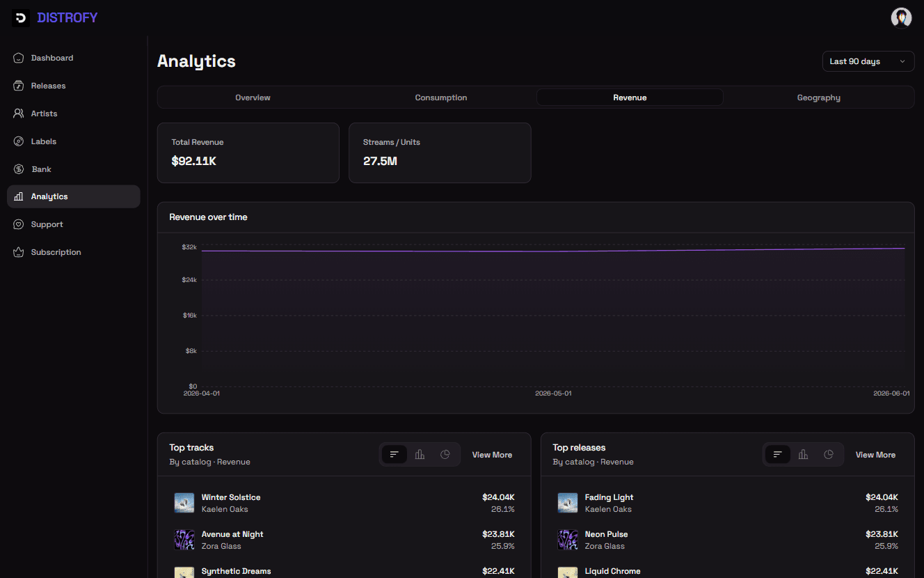
Task: Click the Liquid Chrome release title
Action: point(613,571)
